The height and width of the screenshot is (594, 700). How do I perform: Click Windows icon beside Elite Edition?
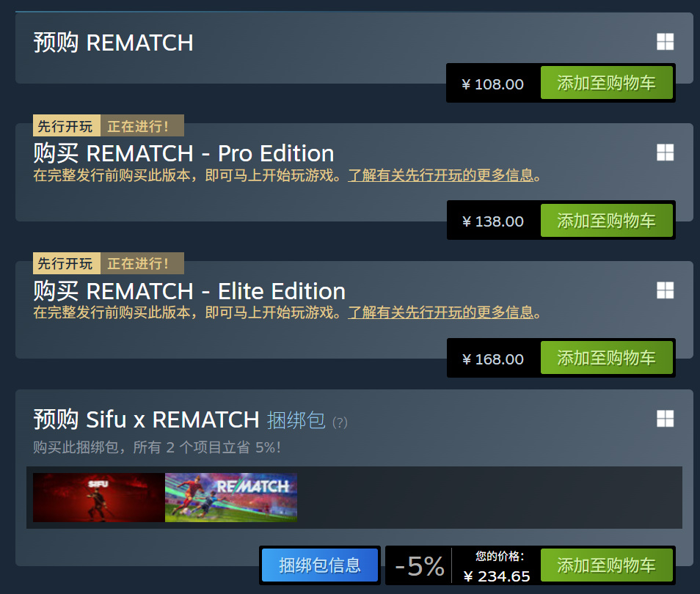coord(666,290)
